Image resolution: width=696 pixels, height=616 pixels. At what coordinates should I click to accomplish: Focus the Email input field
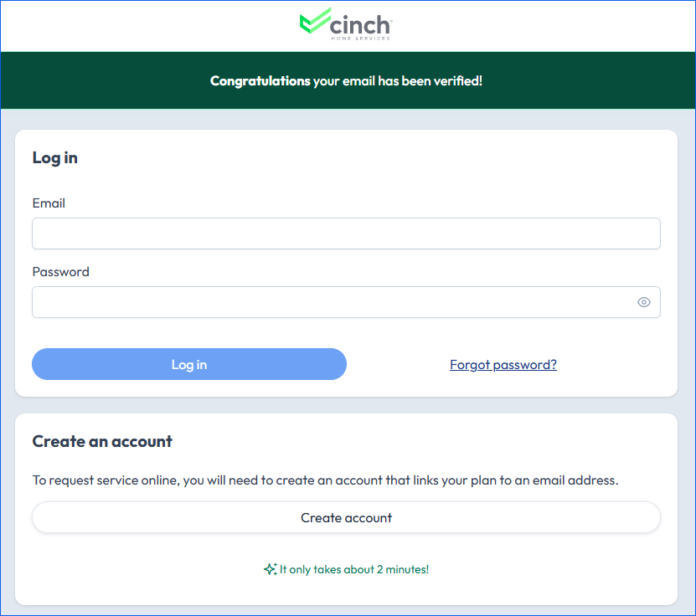(x=346, y=234)
